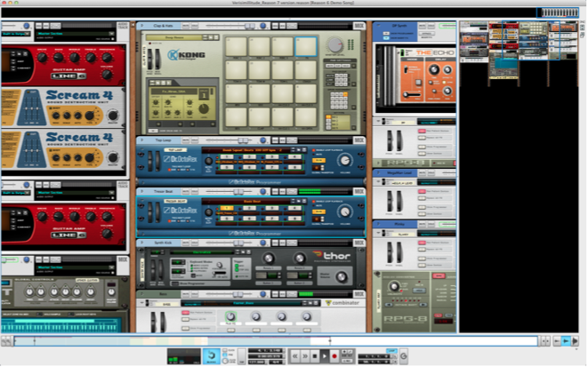Stop playback with the Stop button
The image size is (588, 367).
315,356
